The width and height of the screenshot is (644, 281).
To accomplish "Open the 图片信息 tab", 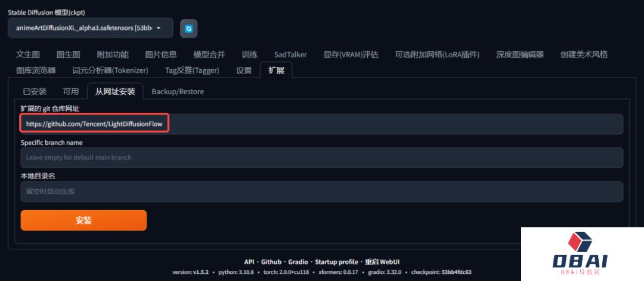I will coord(161,55).
